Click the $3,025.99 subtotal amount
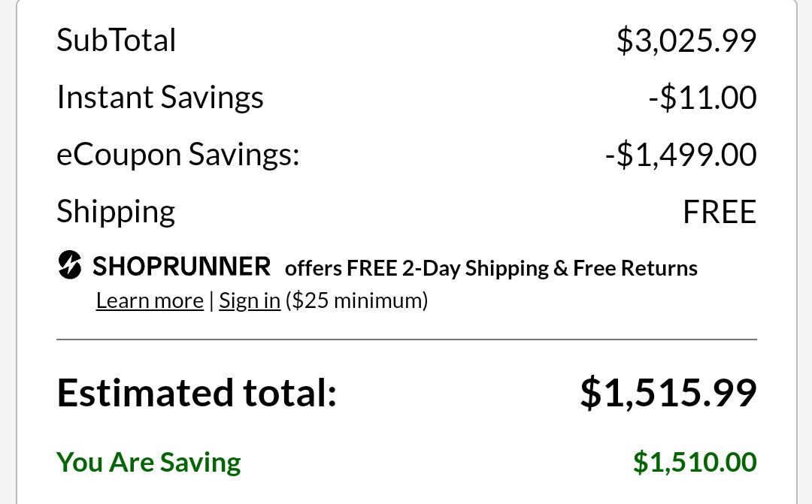Viewport: 812px width, 504px height. click(x=686, y=41)
